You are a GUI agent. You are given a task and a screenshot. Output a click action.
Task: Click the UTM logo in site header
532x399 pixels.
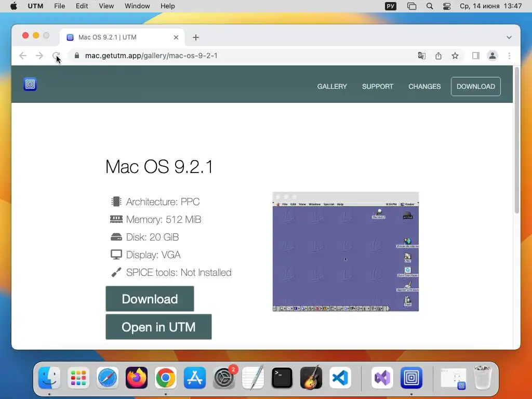30,84
